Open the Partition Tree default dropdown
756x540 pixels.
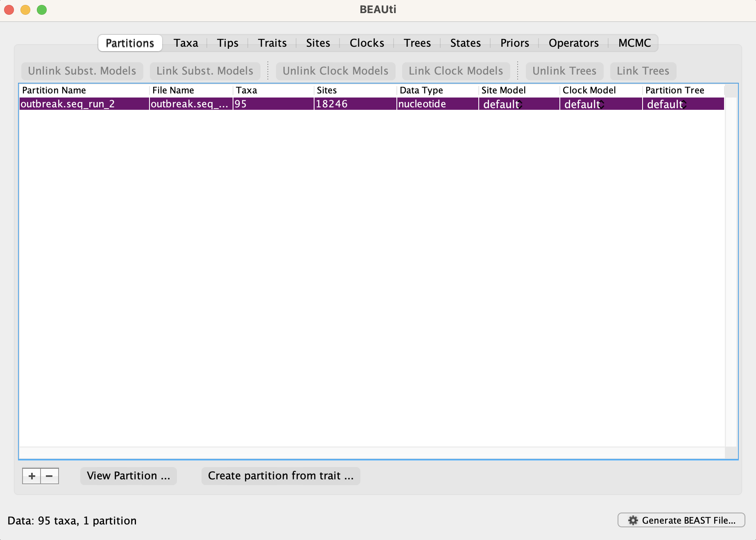(x=683, y=104)
